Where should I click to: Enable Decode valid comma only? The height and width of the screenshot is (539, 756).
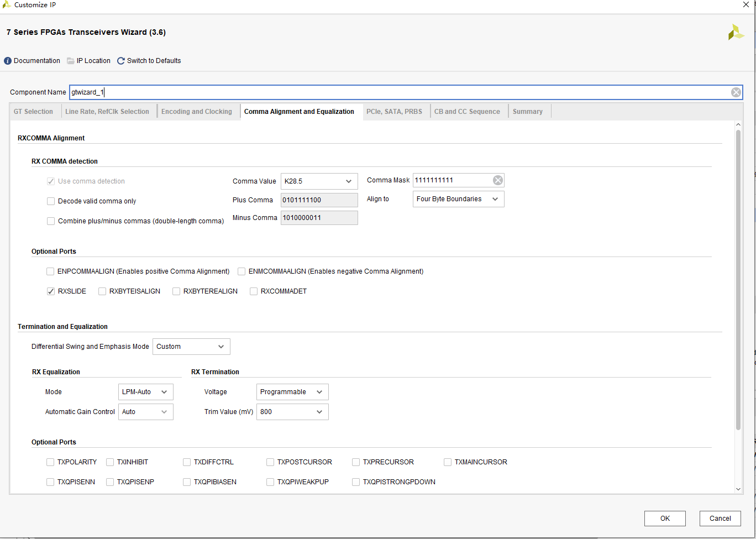click(51, 201)
